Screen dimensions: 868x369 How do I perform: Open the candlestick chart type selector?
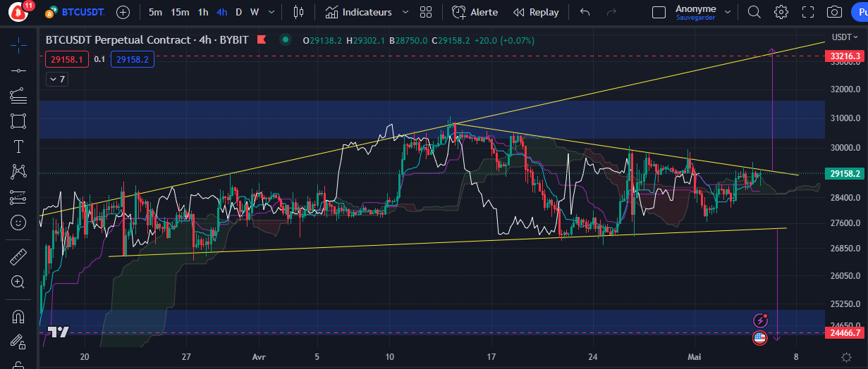pyautogui.click(x=298, y=12)
